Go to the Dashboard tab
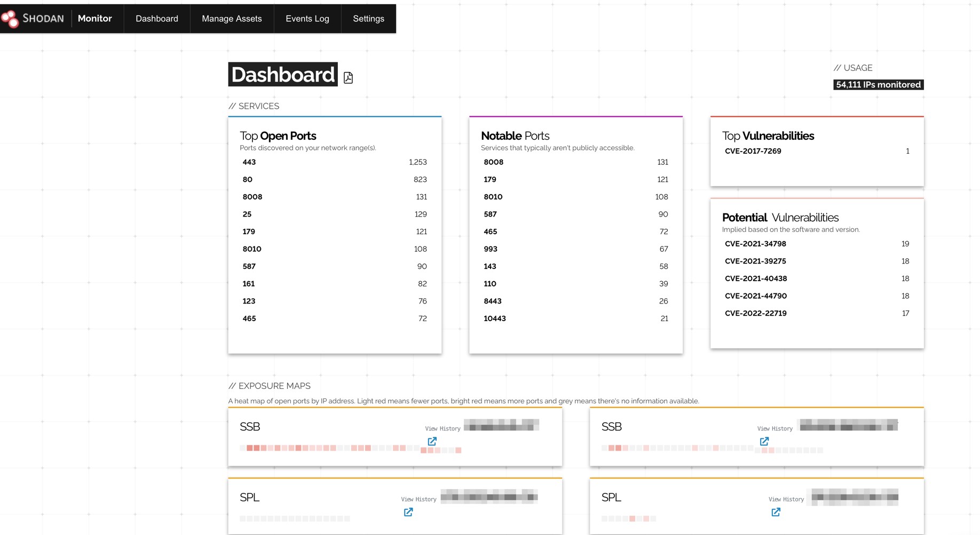 [157, 19]
